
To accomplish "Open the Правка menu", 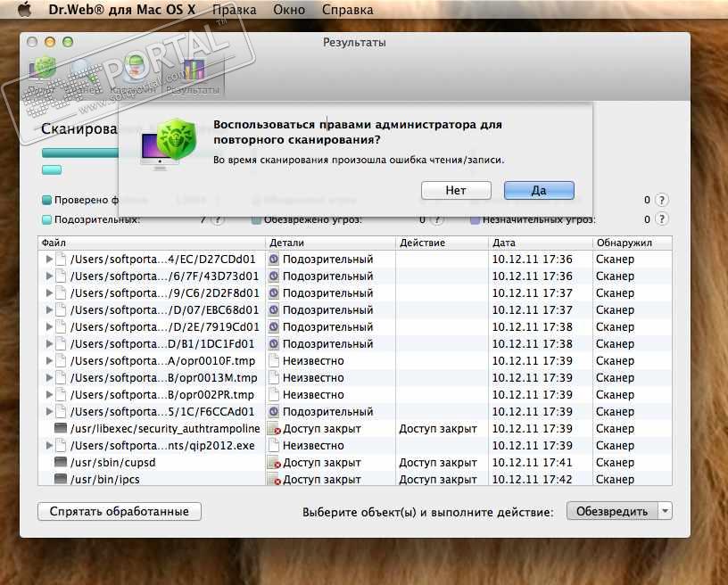I will click(x=235, y=9).
